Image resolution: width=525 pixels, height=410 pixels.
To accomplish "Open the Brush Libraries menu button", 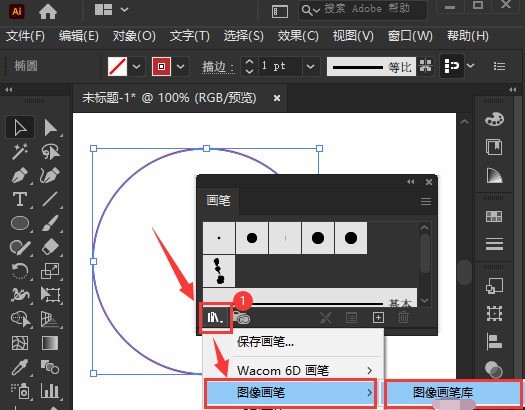I will coord(215,317).
